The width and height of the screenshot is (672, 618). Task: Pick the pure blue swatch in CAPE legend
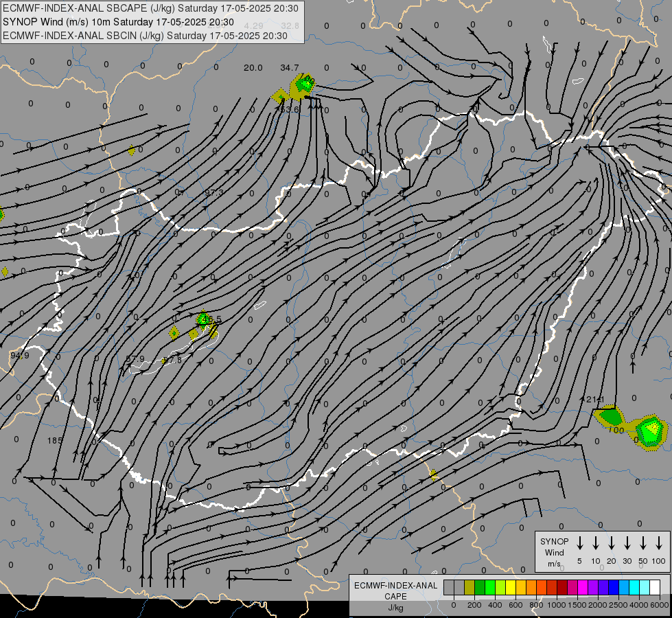point(614,587)
